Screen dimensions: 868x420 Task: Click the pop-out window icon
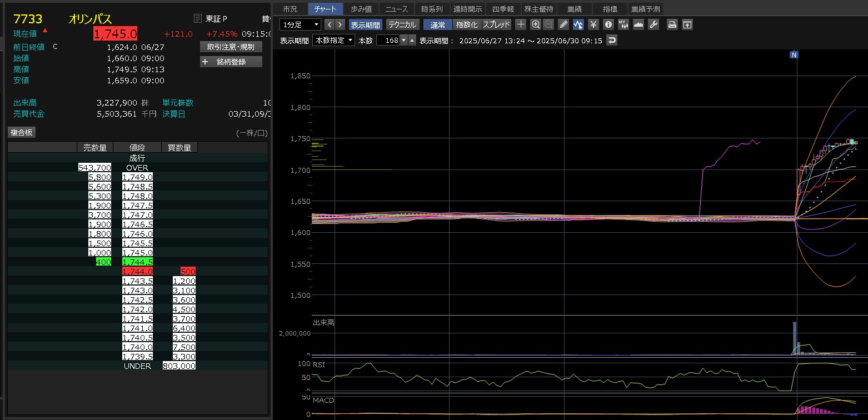click(x=687, y=24)
